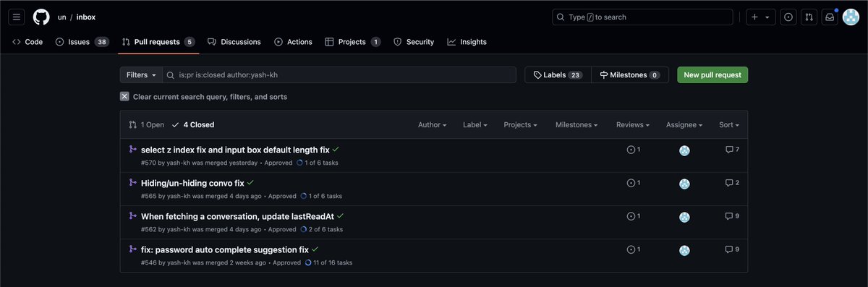This screenshot has height=287, width=868.
Task: Expand the Milestones filter dropdown
Action: coord(576,124)
